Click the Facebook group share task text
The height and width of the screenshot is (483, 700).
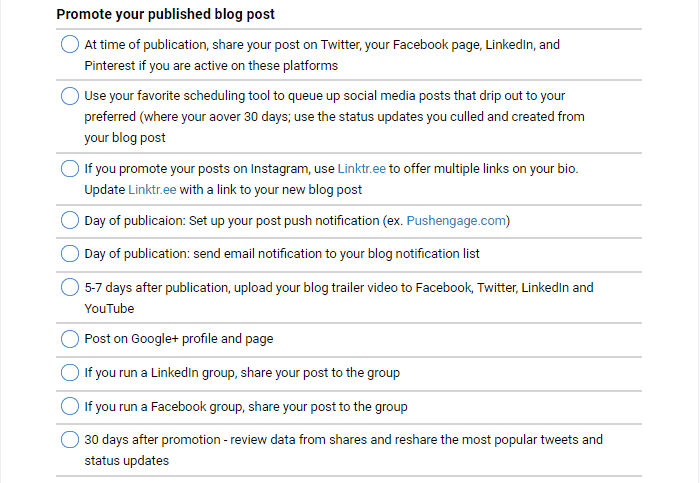click(x=246, y=407)
